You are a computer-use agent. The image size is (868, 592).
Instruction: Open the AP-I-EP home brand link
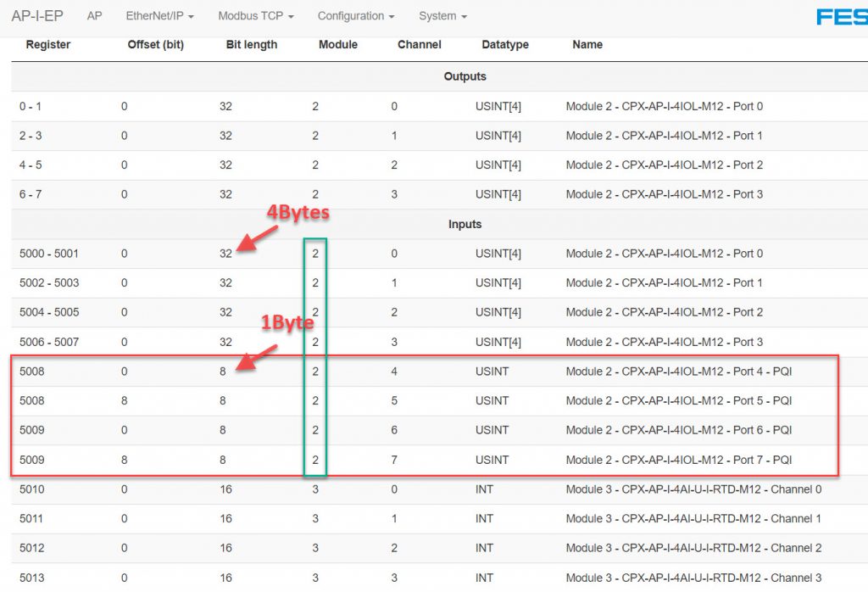[x=37, y=16]
